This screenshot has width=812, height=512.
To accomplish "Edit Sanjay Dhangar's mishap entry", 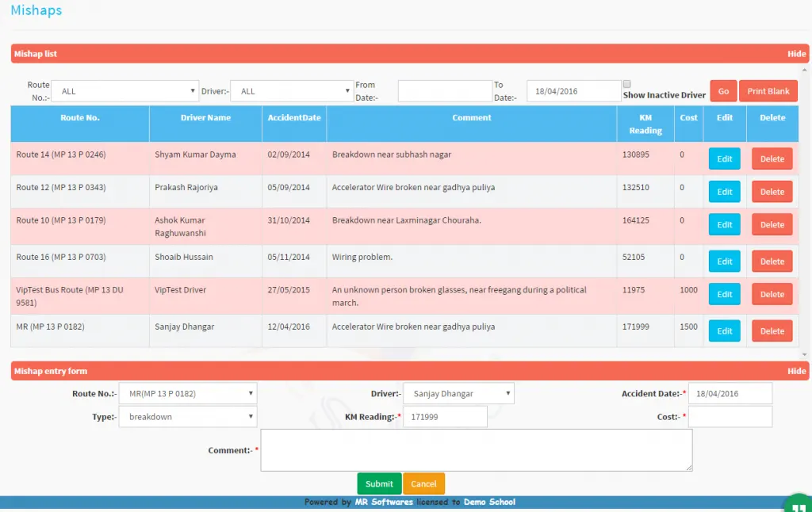I will click(724, 331).
